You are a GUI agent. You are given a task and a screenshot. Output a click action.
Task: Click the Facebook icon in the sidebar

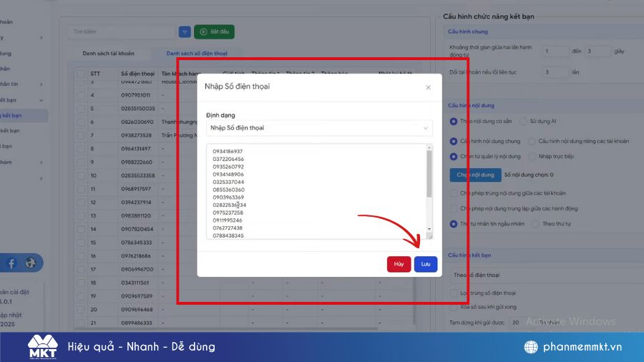pos(12,263)
